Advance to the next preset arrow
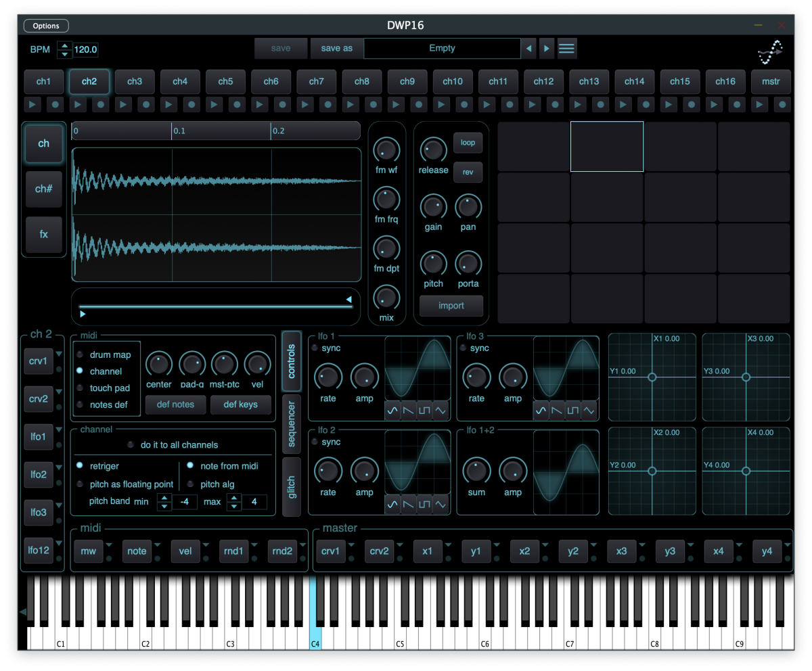Screen dimensions: 812x671 pos(547,49)
